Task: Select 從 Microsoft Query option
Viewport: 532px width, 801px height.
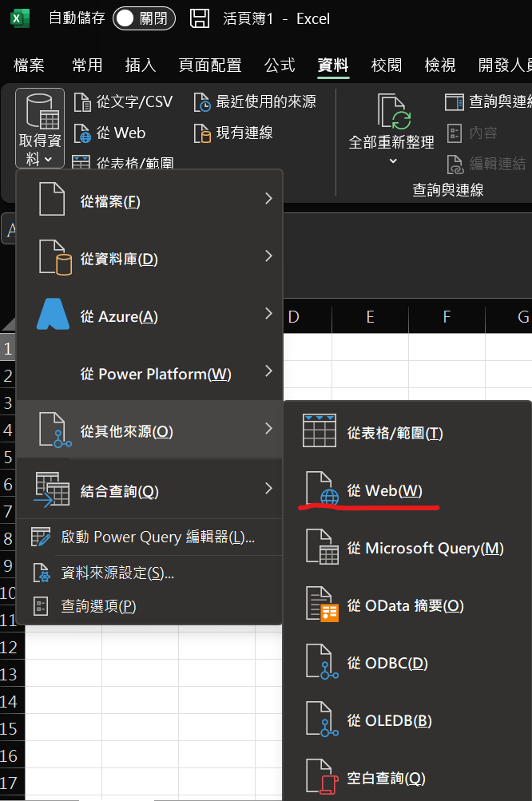Action: (423, 548)
